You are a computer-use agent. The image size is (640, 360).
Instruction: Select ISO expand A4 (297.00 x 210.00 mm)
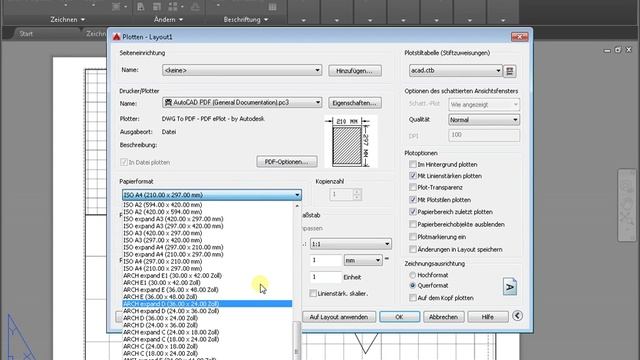(x=207, y=247)
